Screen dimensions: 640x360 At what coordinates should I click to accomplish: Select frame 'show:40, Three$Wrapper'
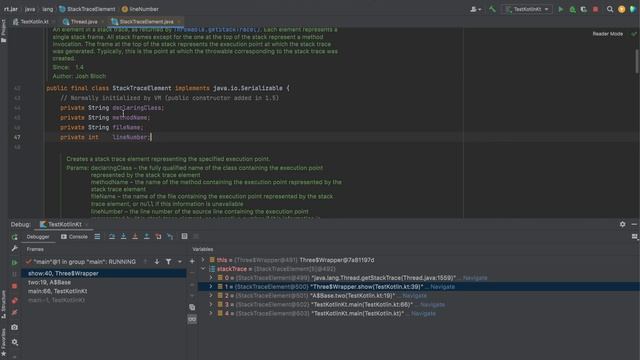coord(104,273)
